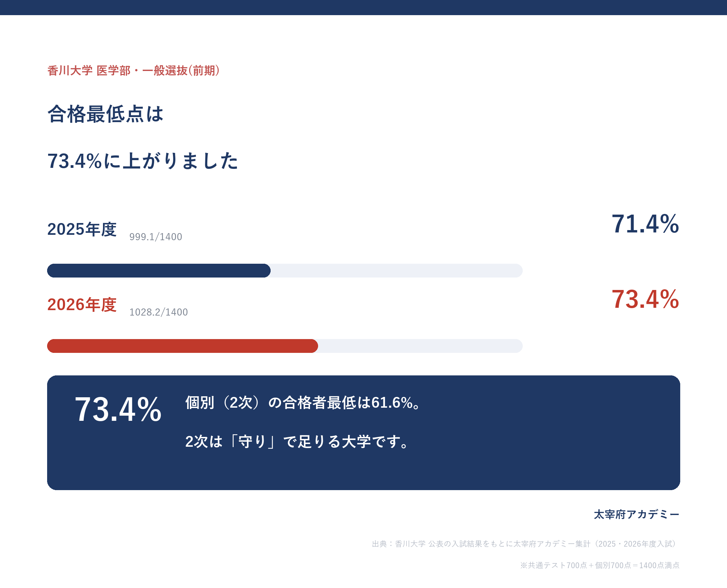This screenshot has width=727, height=588.
Task: Select the 2025年度 label
Action: tap(82, 229)
